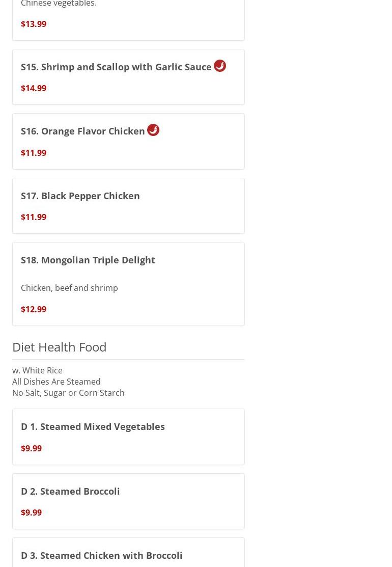Click the "All Dishes Are Steamed" note
The height and width of the screenshot is (567, 392).
click(x=57, y=382)
